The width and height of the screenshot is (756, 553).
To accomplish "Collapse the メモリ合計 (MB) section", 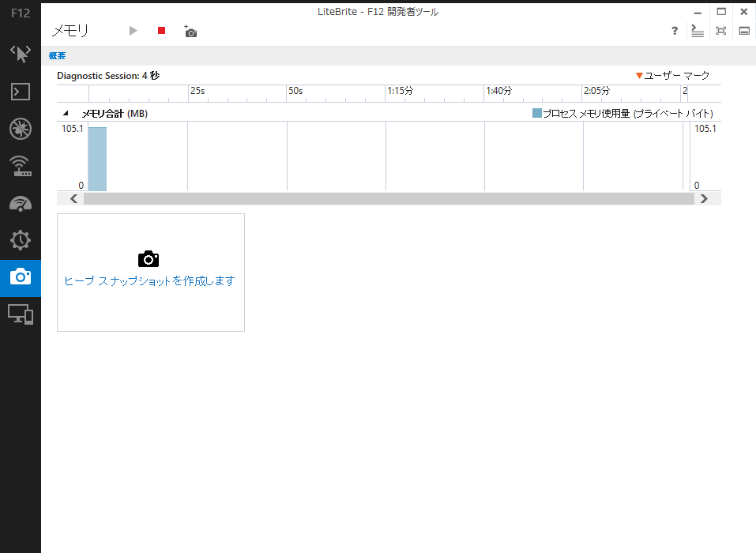I will 66,113.
